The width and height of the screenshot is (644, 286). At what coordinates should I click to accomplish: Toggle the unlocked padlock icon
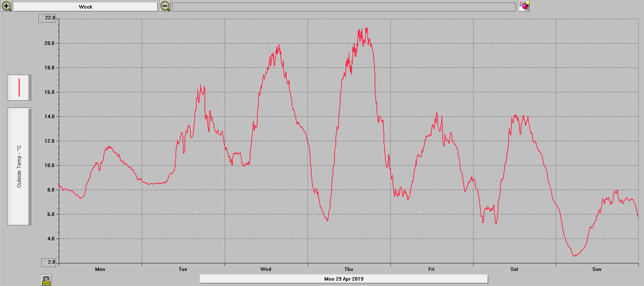pos(46,280)
